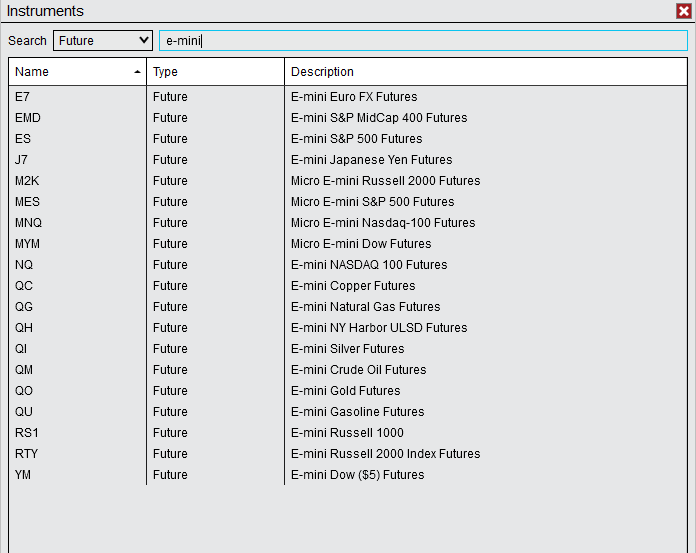The height and width of the screenshot is (553, 696).
Task: Choose the MES Micro E-mini S&P row
Action: click(x=372, y=202)
